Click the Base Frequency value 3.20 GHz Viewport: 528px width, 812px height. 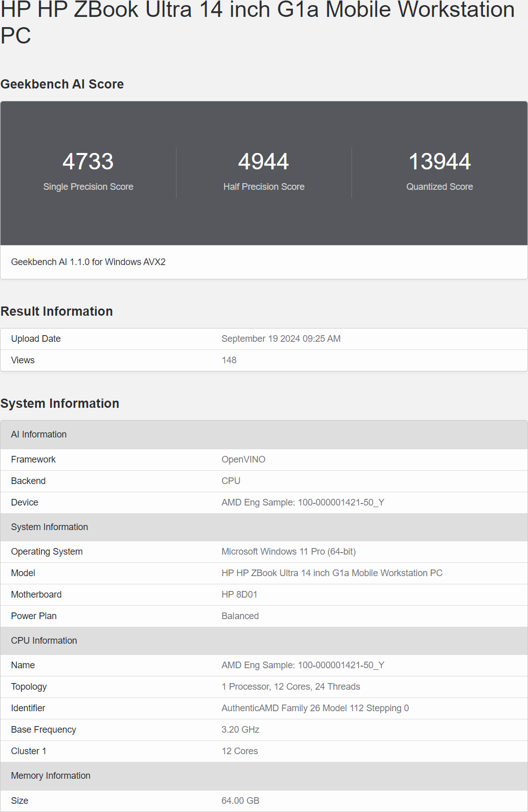240,730
